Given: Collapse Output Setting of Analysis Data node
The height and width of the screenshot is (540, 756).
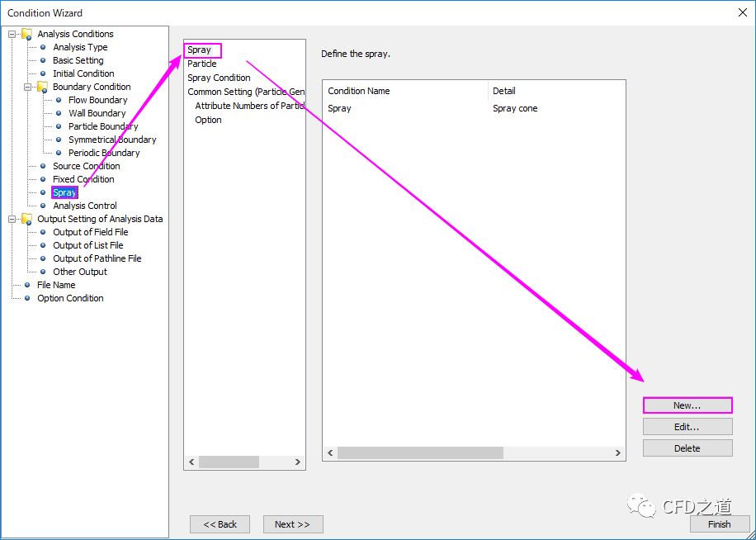Looking at the screenshot, I should coord(12,219).
